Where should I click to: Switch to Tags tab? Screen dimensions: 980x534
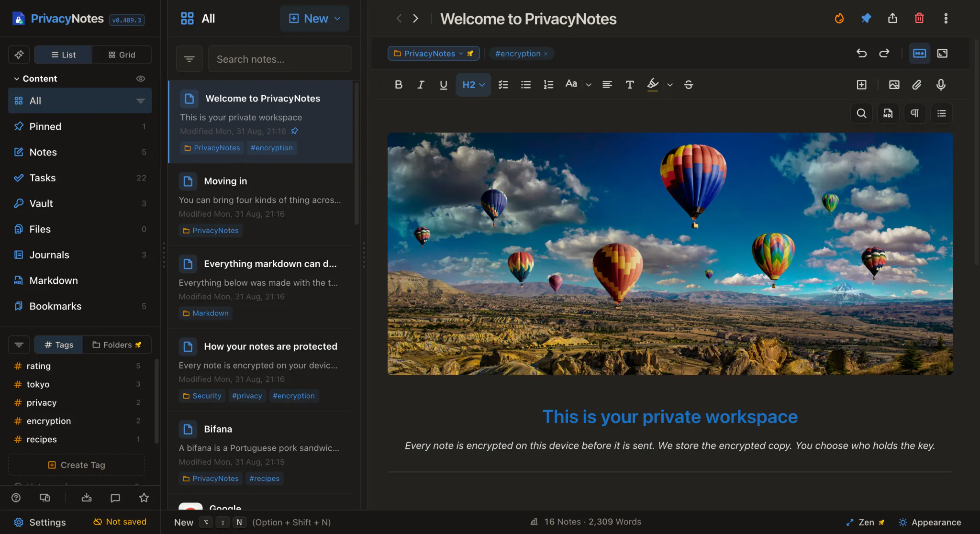[59, 345]
